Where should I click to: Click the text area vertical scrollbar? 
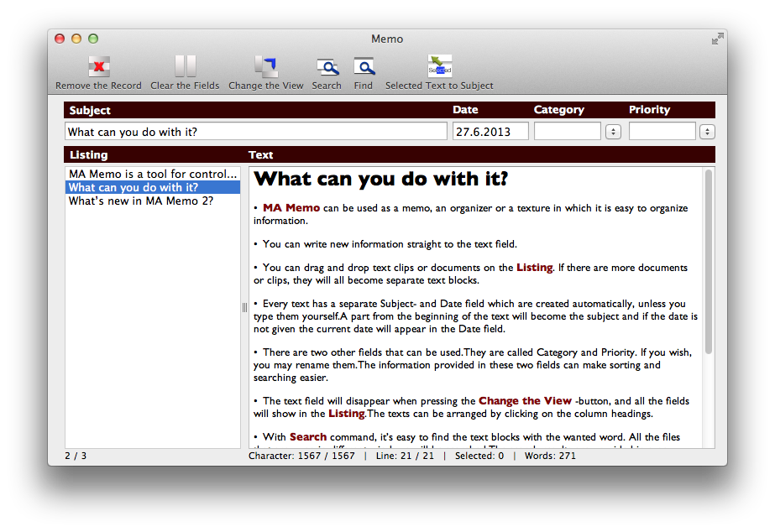point(709,260)
